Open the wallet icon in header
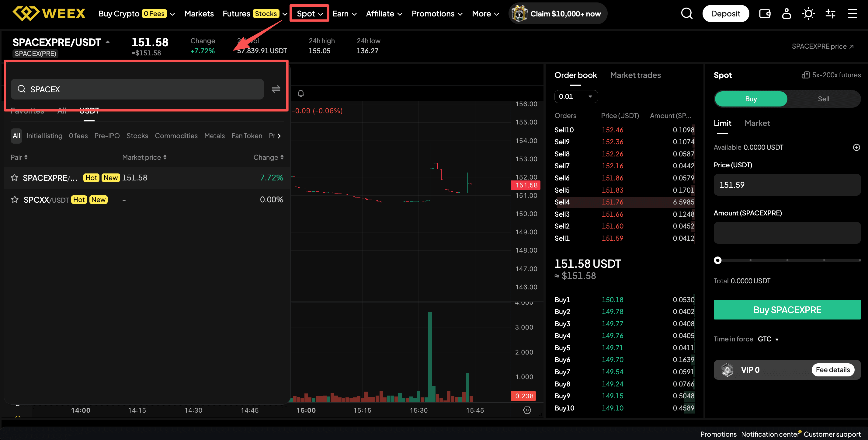Image resolution: width=868 pixels, height=440 pixels. pos(765,13)
